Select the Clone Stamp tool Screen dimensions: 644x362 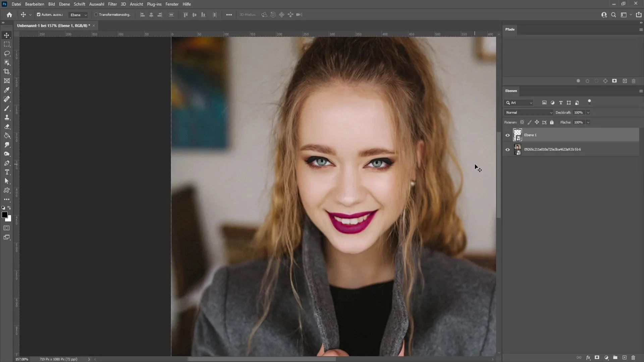click(x=7, y=118)
